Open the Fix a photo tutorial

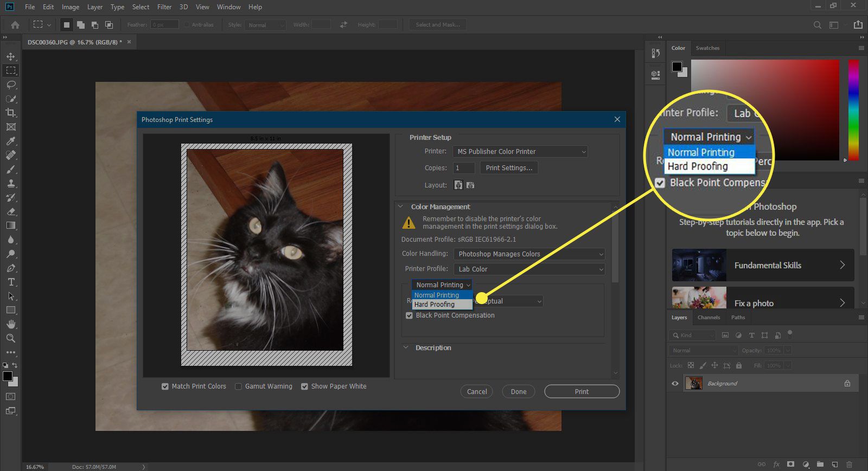pos(763,298)
